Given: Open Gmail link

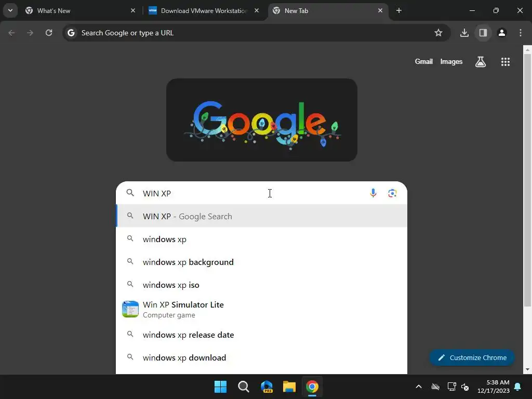Looking at the screenshot, I should coord(424,62).
